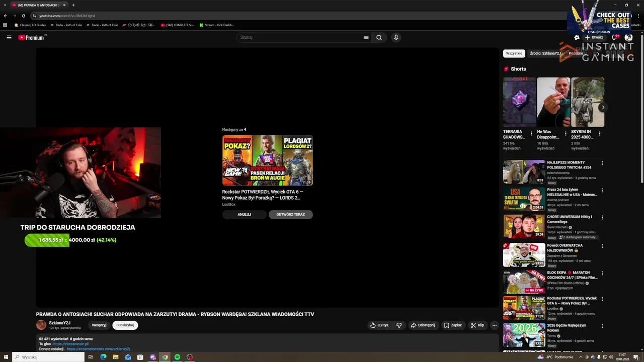
Task: Open the SKYRIM IN 2025 short
Action: click(x=588, y=102)
